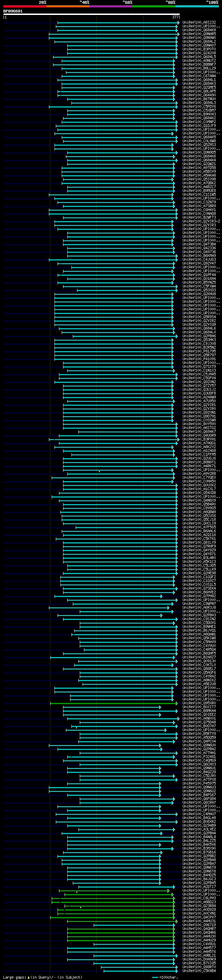Click hit name UniRef100_B8LL29

pyautogui.click(x=199, y=68)
